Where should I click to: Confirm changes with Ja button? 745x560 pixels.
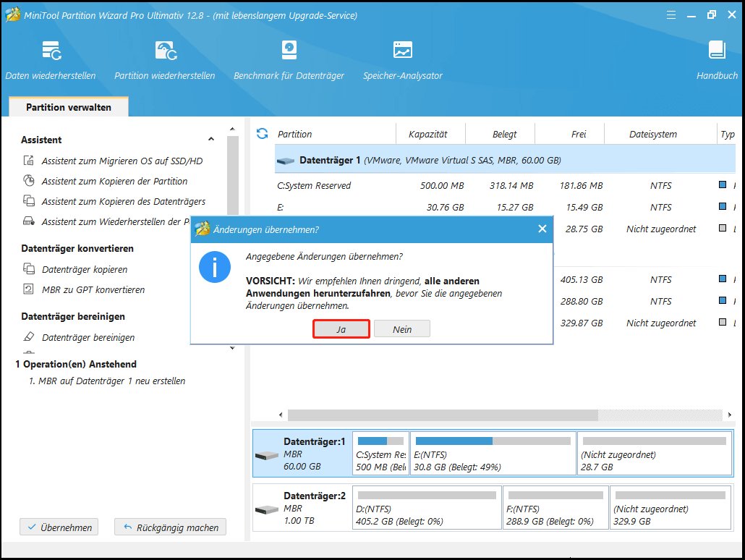tap(341, 329)
